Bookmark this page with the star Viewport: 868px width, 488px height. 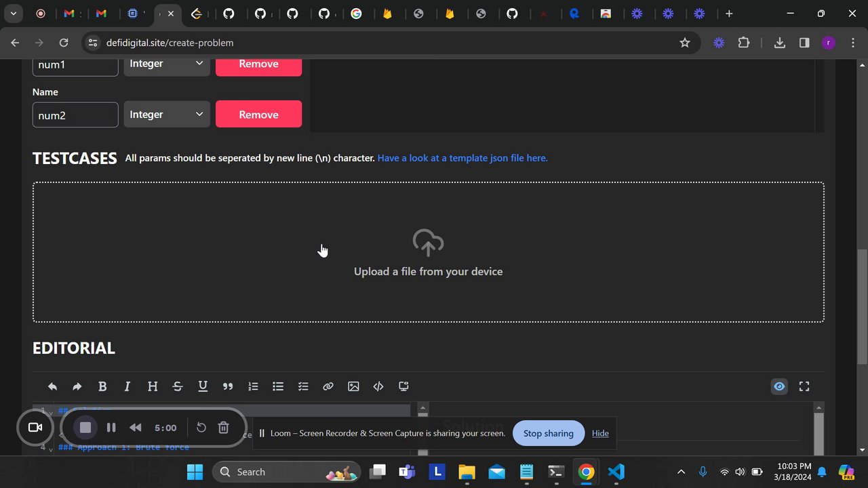[x=685, y=43]
